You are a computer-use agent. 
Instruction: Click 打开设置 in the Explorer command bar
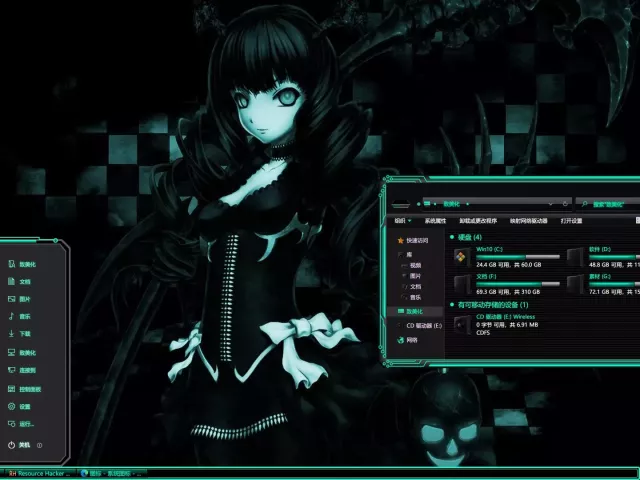pos(572,220)
